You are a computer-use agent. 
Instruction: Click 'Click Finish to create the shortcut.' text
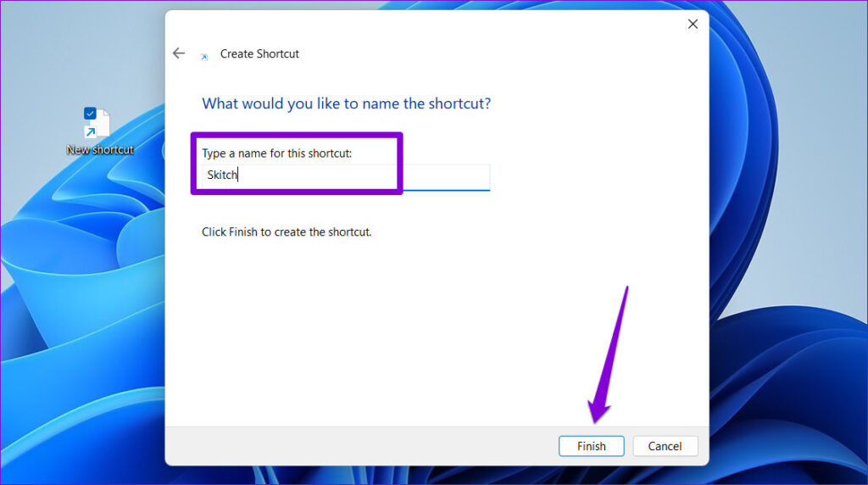287,232
